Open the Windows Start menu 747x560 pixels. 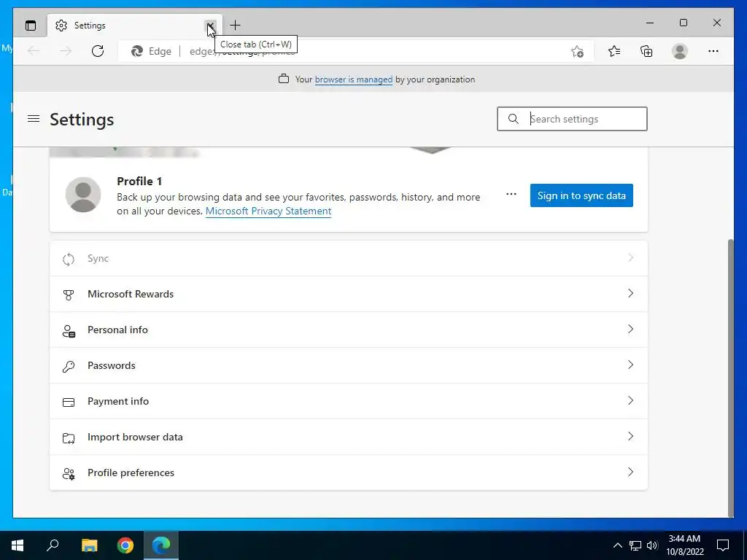pos(18,545)
